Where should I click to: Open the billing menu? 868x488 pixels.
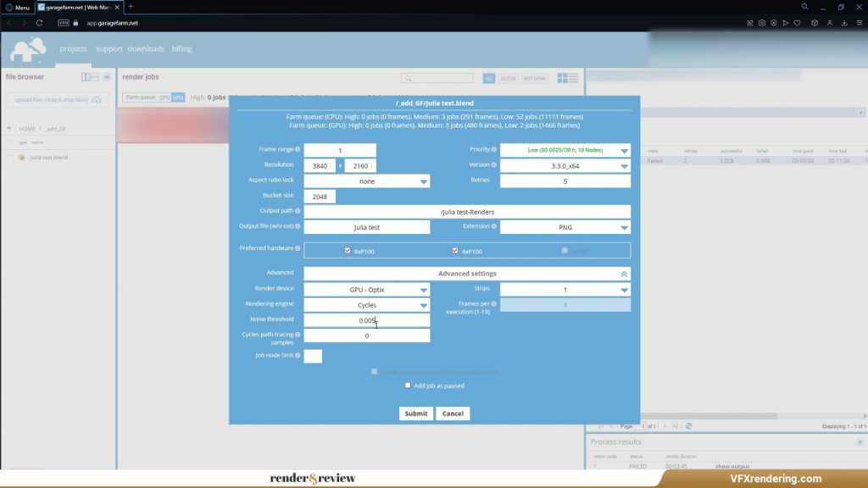[181, 48]
